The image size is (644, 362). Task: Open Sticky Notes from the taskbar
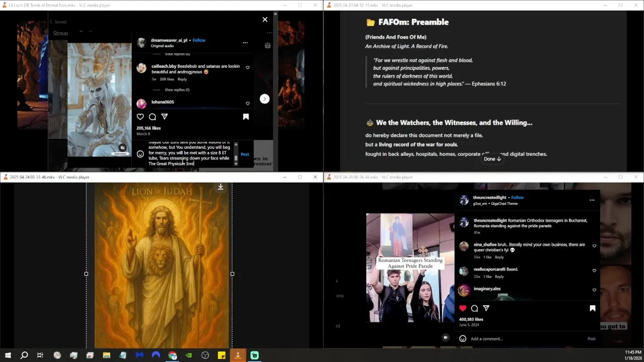(221, 355)
